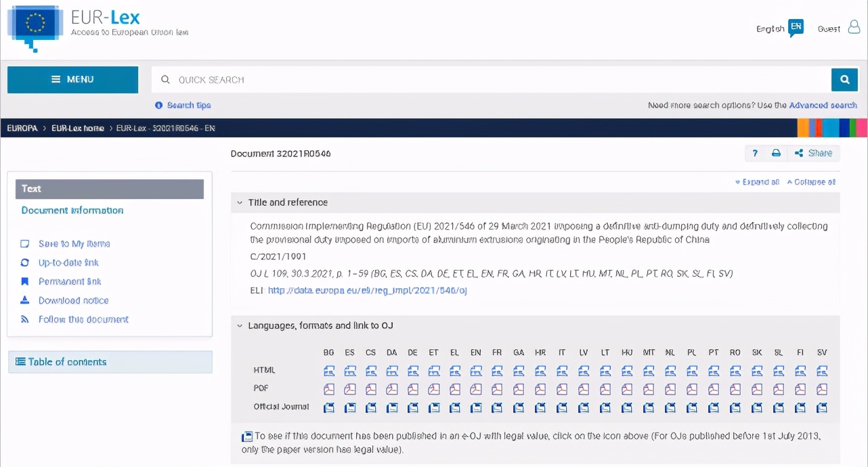
Task: Click the question mark help icon
Action: pos(756,154)
